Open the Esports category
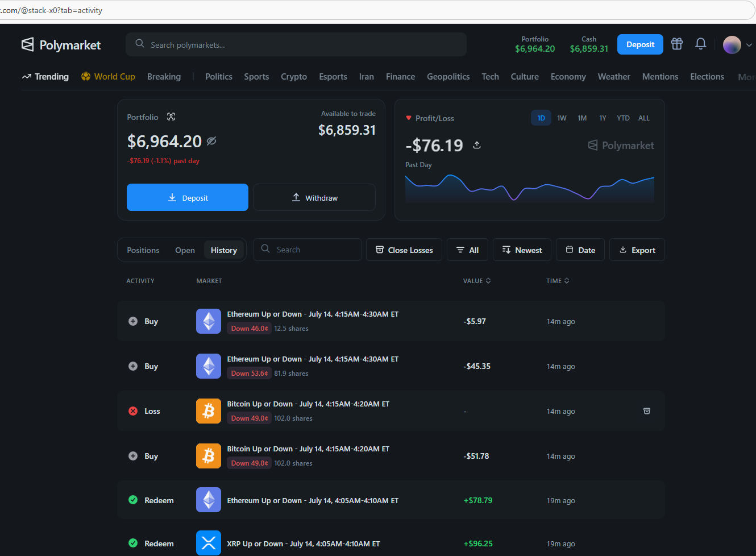 point(333,77)
